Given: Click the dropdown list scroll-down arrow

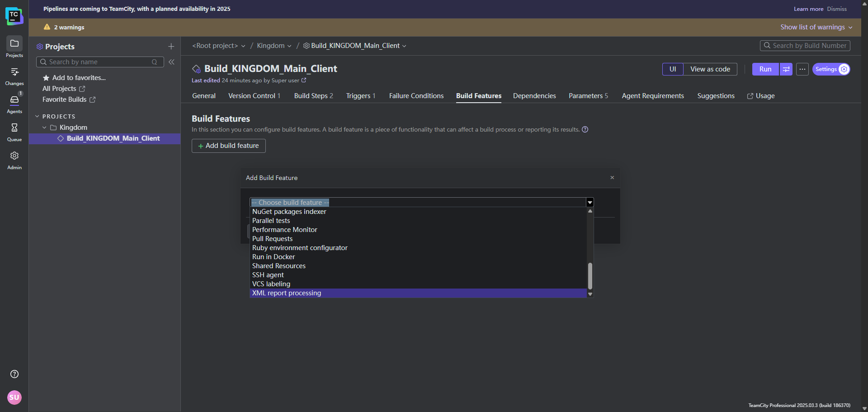Looking at the screenshot, I should (590, 294).
